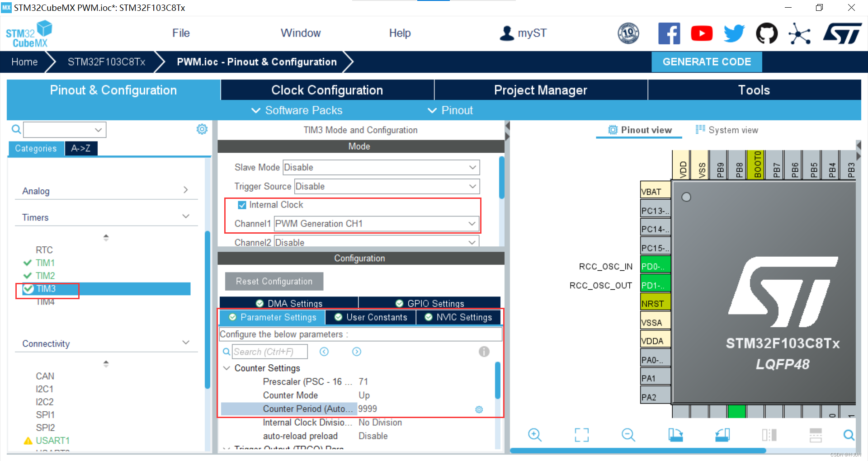Open the Facebook icon link
Screen dimensions: 868x461
tap(669, 33)
